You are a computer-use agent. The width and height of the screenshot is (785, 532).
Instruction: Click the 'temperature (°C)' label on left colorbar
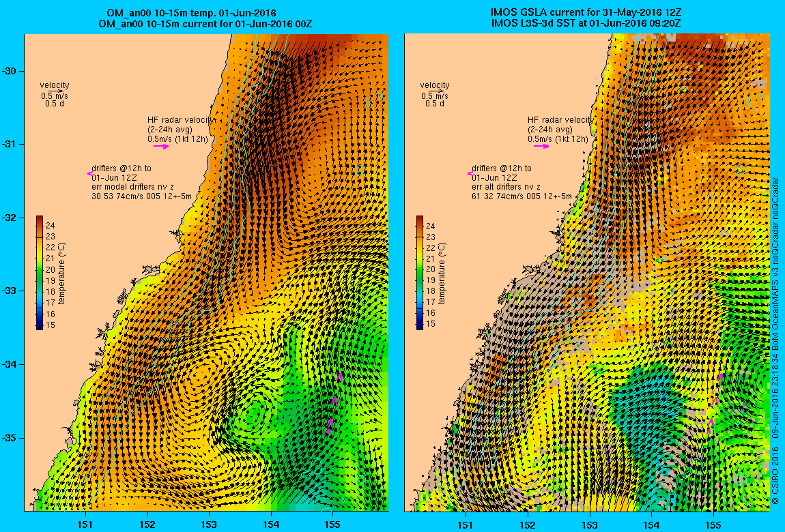click(61, 274)
